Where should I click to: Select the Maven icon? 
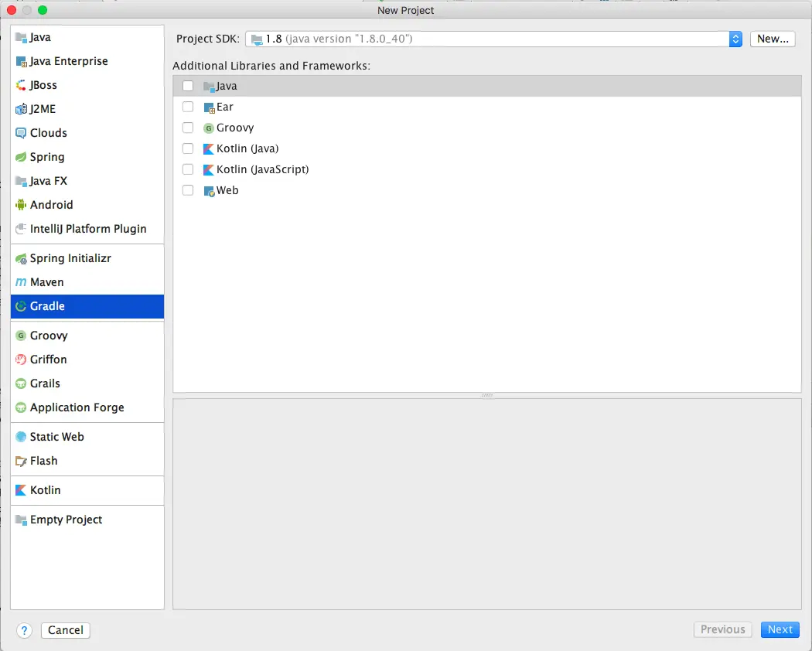(21, 282)
